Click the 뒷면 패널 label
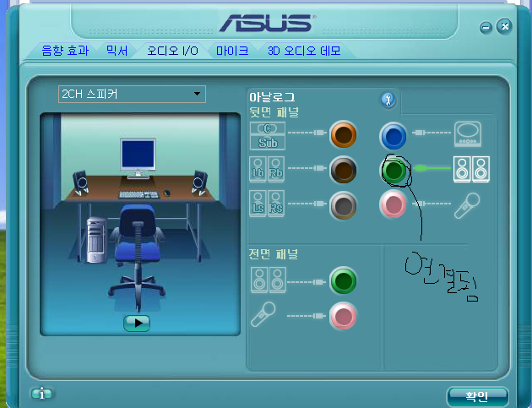The width and height of the screenshot is (532, 408). [274, 112]
